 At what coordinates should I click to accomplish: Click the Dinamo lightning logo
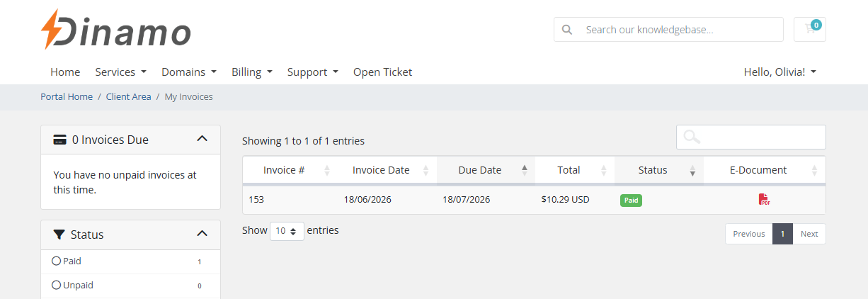tap(115, 29)
